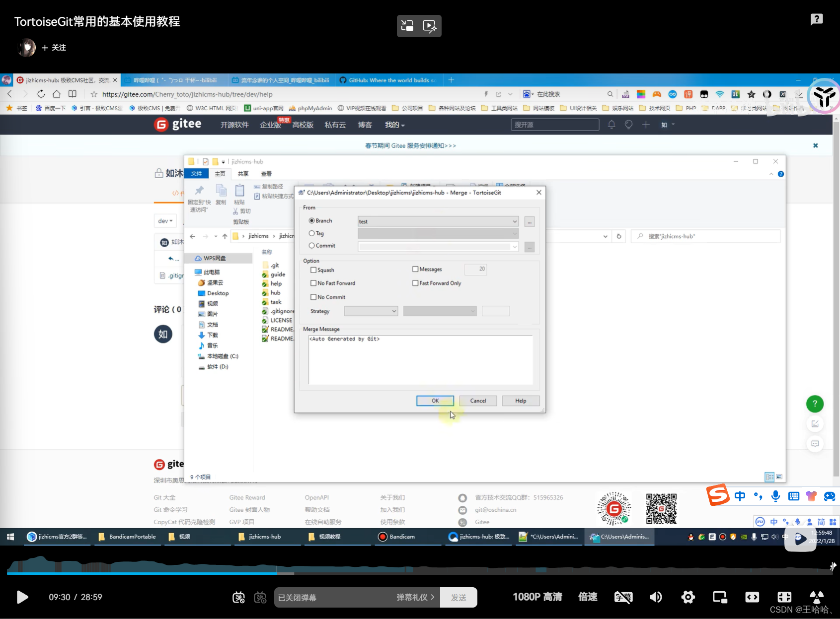
Task: Open 高校版 in Gitee navbar
Action: [x=303, y=125]
